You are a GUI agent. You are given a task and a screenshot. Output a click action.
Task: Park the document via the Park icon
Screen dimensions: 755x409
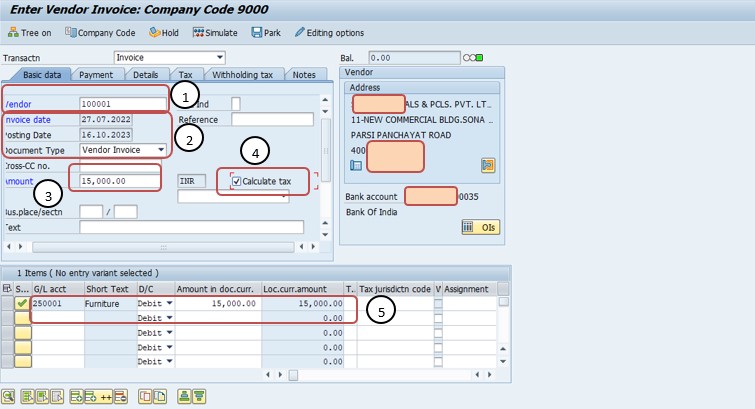(257, 32)
